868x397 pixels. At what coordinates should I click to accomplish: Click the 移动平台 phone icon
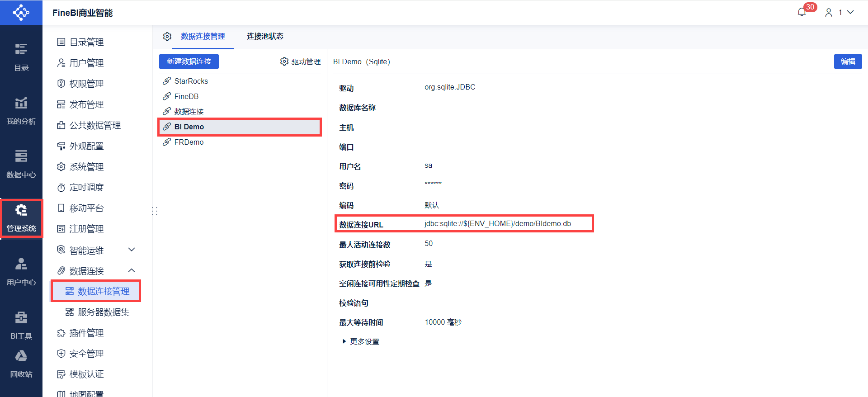click(61, 208)
